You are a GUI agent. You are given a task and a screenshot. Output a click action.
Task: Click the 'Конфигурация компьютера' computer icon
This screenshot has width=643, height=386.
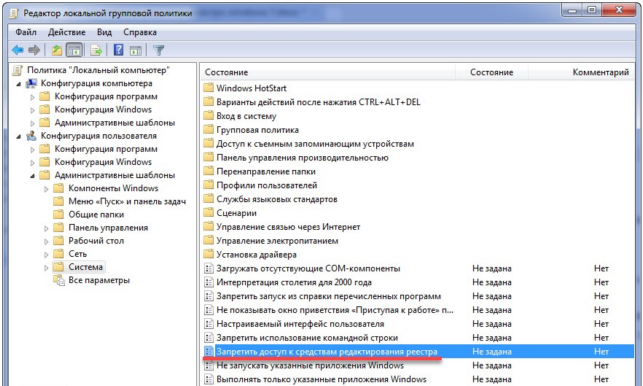(32, 83)
